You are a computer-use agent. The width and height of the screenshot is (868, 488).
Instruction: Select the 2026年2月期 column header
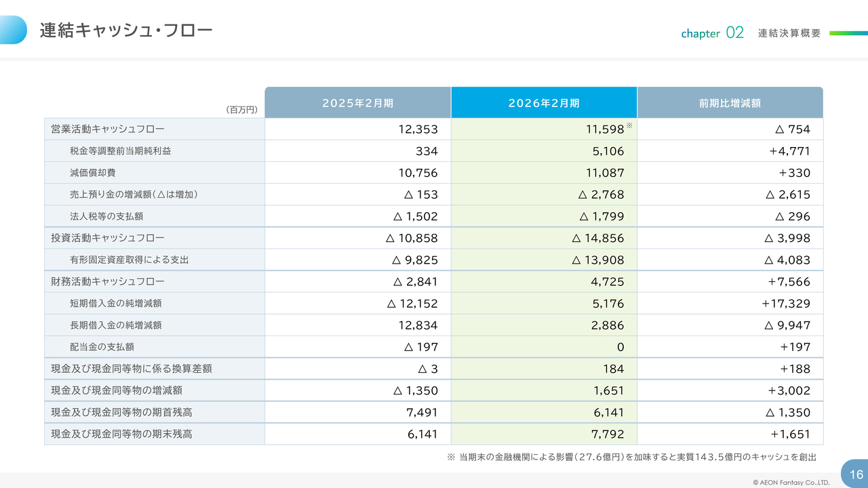[x=544, y=103]
